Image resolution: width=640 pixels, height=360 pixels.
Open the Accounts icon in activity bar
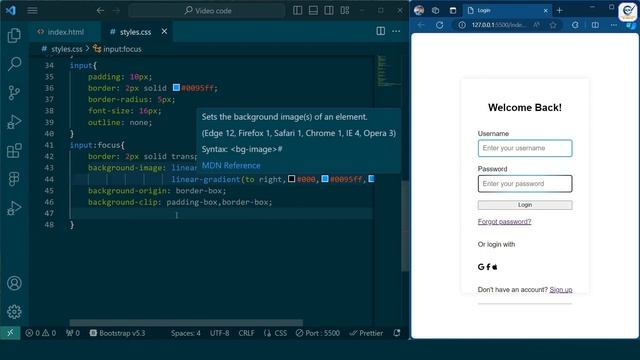click(x=14, y=283)
